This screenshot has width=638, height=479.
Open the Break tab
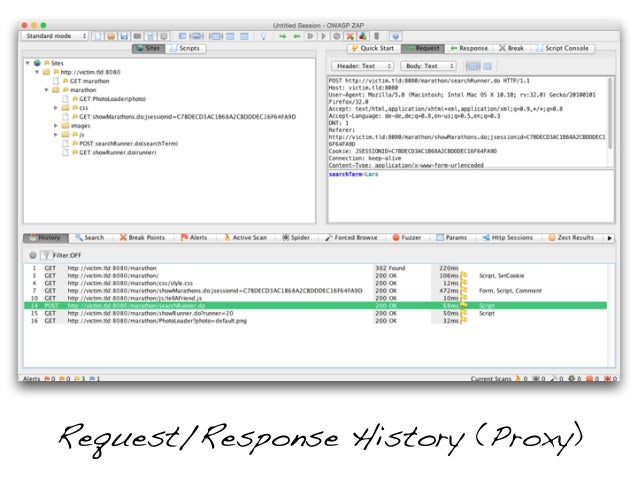tap(512, 48)
